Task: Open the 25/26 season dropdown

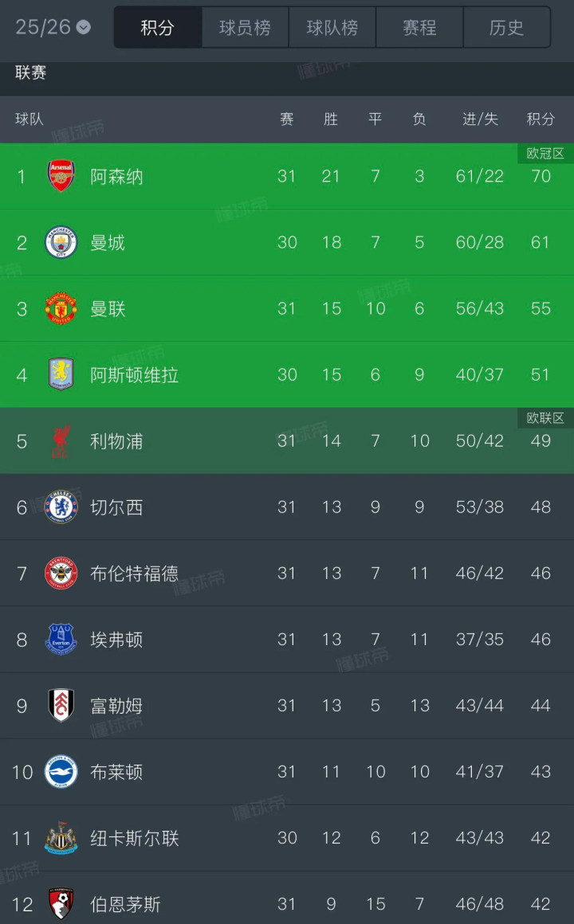Action: pos(53,27)
